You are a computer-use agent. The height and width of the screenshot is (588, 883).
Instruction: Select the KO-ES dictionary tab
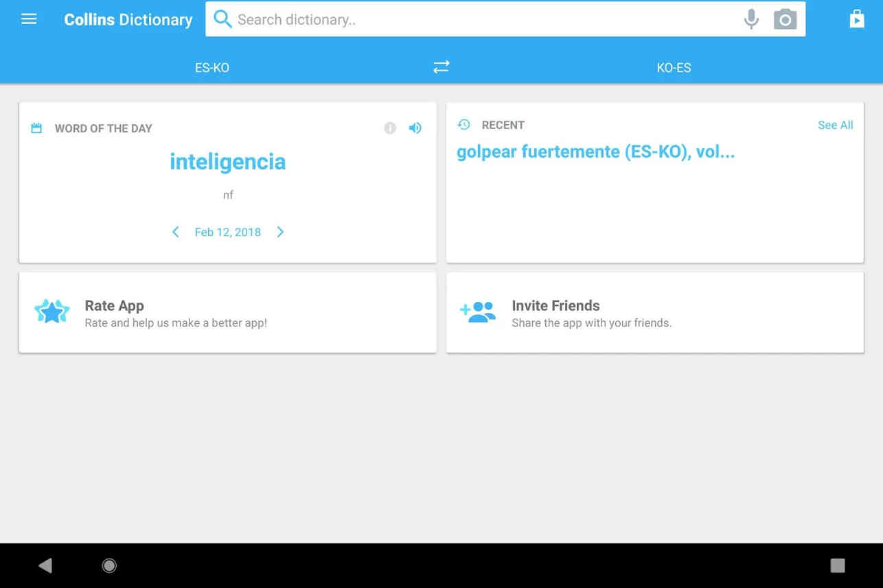pos(674,67)
